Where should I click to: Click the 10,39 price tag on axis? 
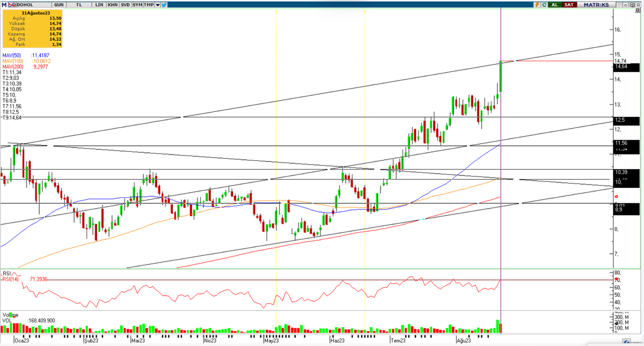(626, 172)
